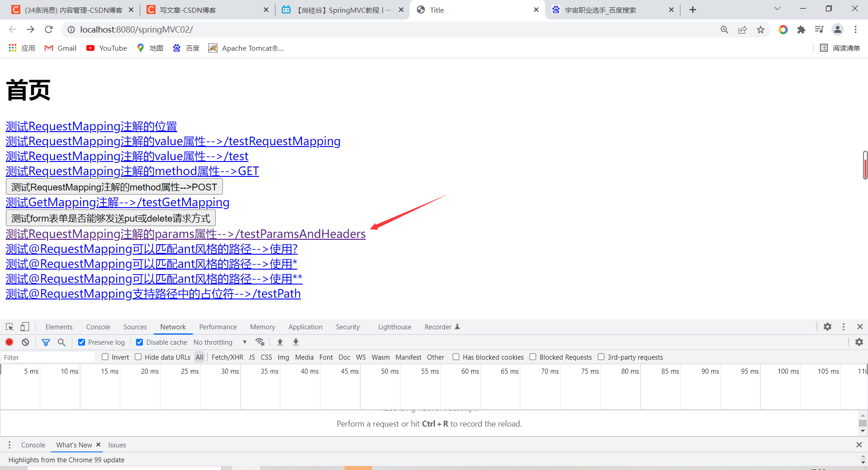Enable the Invert filter checkbox
The width and height of the screenshot is (868, 470).
tap(105, 357)
